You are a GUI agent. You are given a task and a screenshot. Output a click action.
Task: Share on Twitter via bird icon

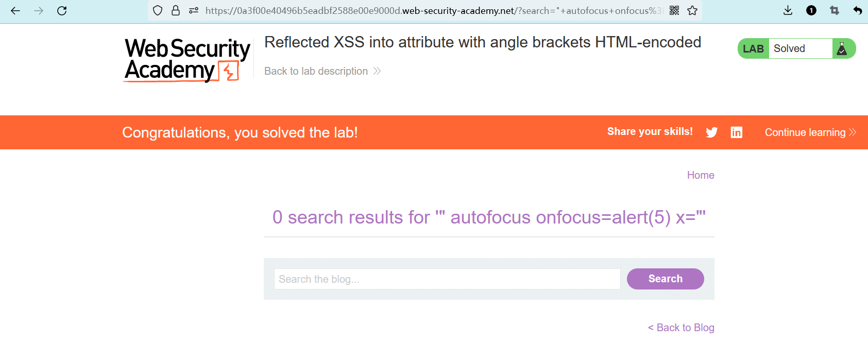point(712,132)
